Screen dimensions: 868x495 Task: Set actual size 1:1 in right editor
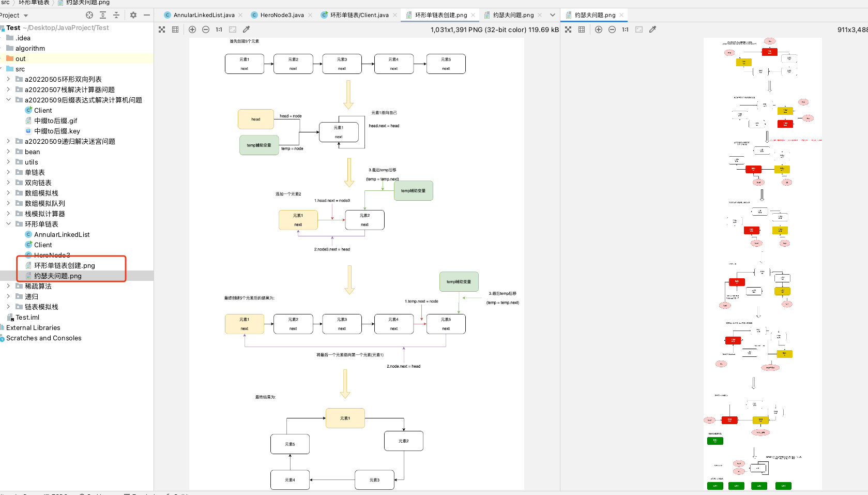click(626, 29)
